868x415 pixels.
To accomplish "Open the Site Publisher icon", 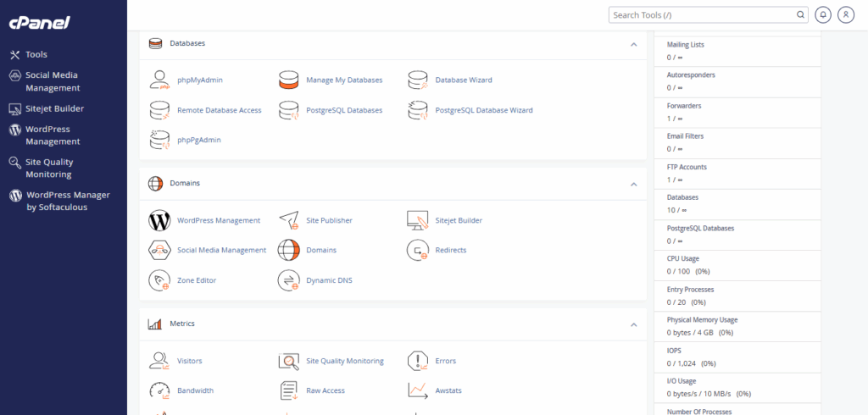I will point(289,220).
